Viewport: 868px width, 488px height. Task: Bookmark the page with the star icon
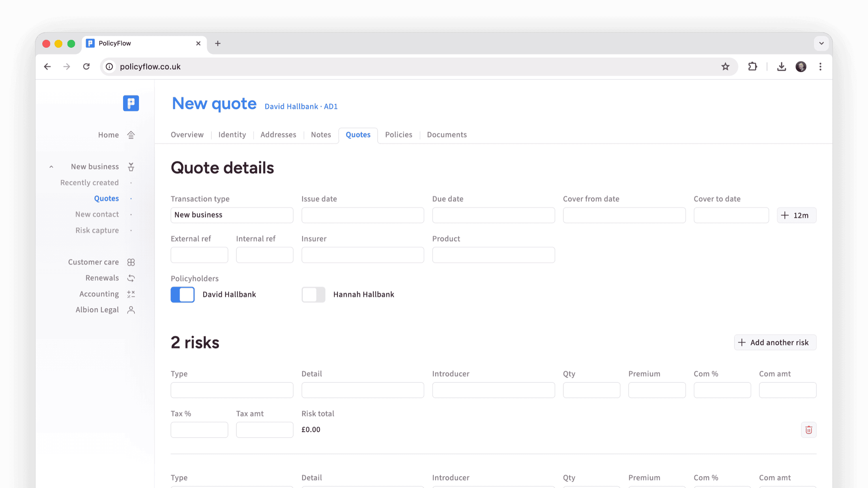(725, 67)
